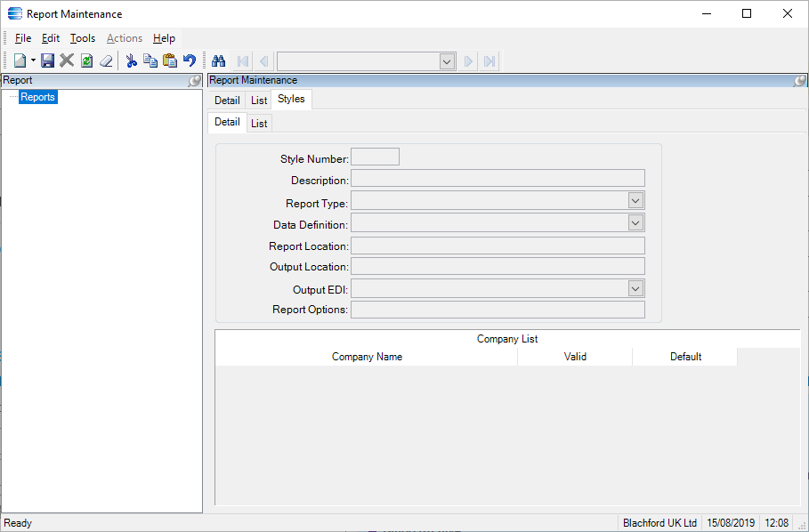The height and width of the screenshot is (532, 809).
Task: Go to first record navigation icon
Action: point(242,62)
